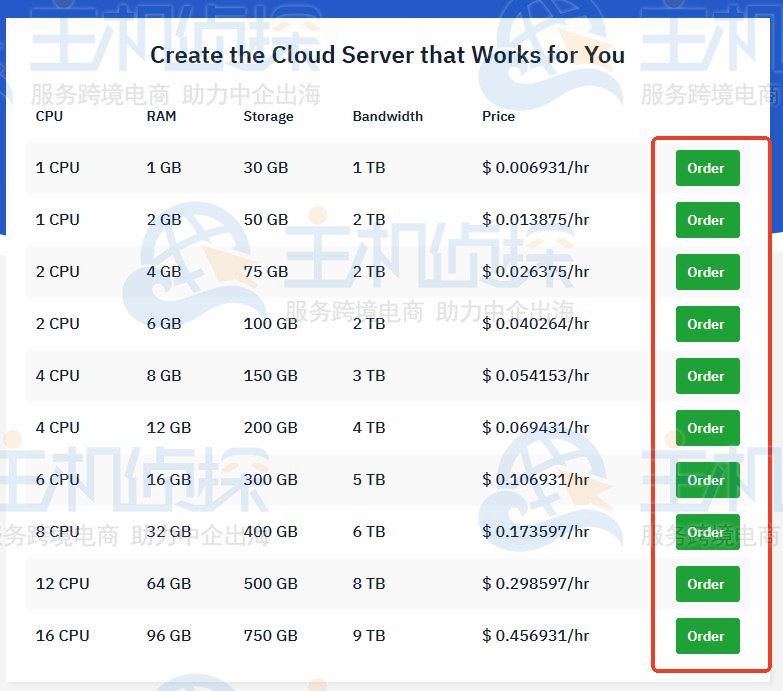Viewport: 783px width, 691px height.
Task: Order the 4 CPU 8 GB plan
Action: click(x=707, y=375)
